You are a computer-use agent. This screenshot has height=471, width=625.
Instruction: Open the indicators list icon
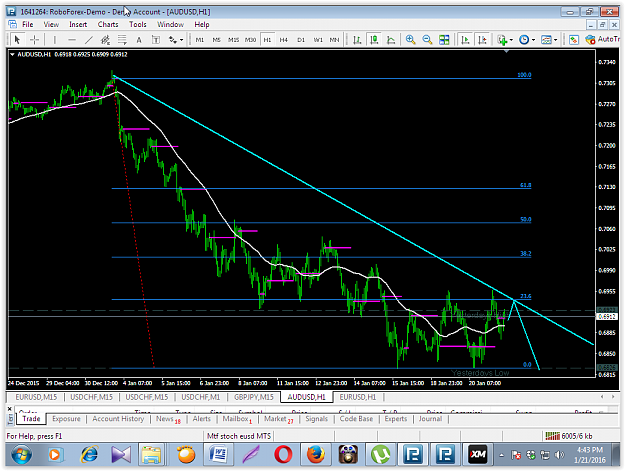502,39
